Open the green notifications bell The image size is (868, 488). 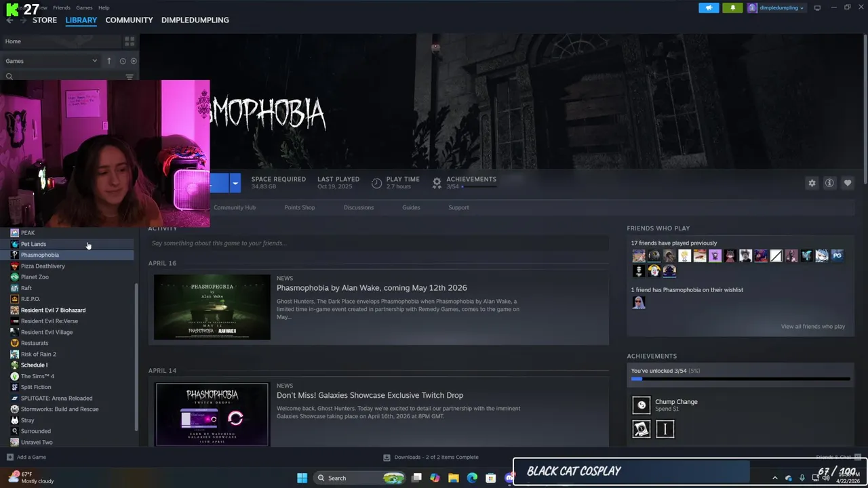click(732, 8)
